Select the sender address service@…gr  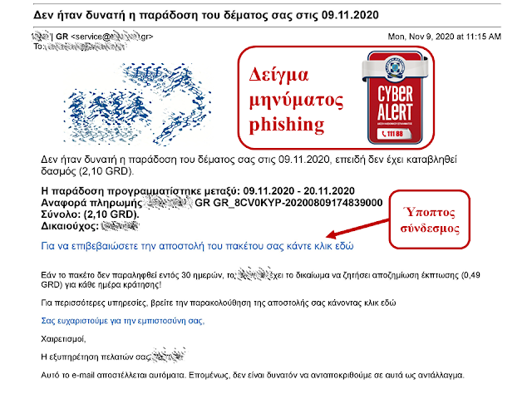[112, 37]
